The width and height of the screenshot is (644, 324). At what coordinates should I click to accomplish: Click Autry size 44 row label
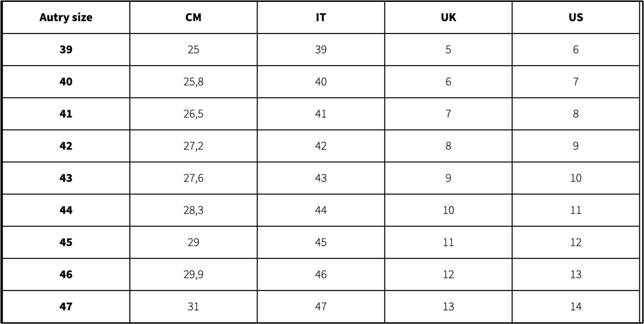point(66,211)
